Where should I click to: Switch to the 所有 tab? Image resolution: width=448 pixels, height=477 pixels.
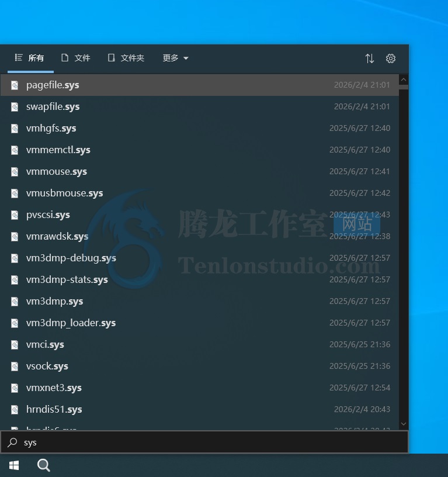pos(30,58)
